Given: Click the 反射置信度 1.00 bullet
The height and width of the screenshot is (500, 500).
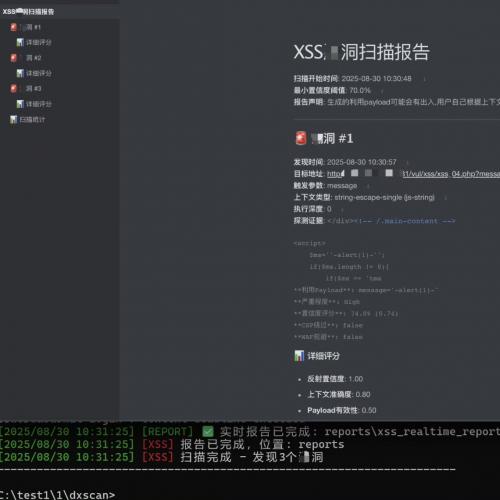Looking at the screenshot, I should (335, 379).
